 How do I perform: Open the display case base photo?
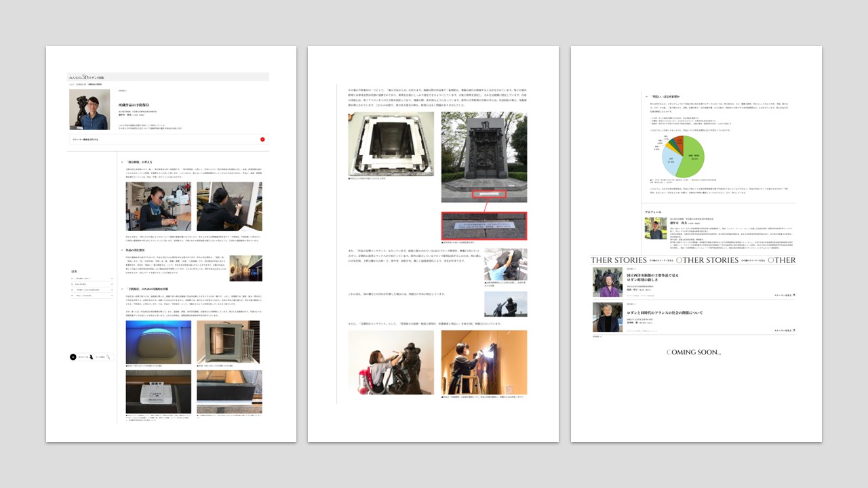click(229, 391)
